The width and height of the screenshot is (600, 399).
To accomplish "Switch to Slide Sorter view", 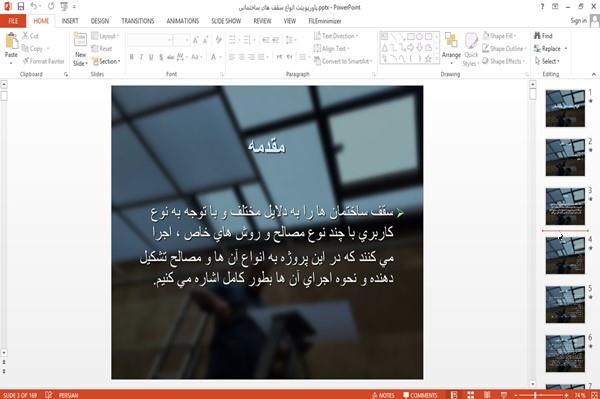I will point(470,395).
